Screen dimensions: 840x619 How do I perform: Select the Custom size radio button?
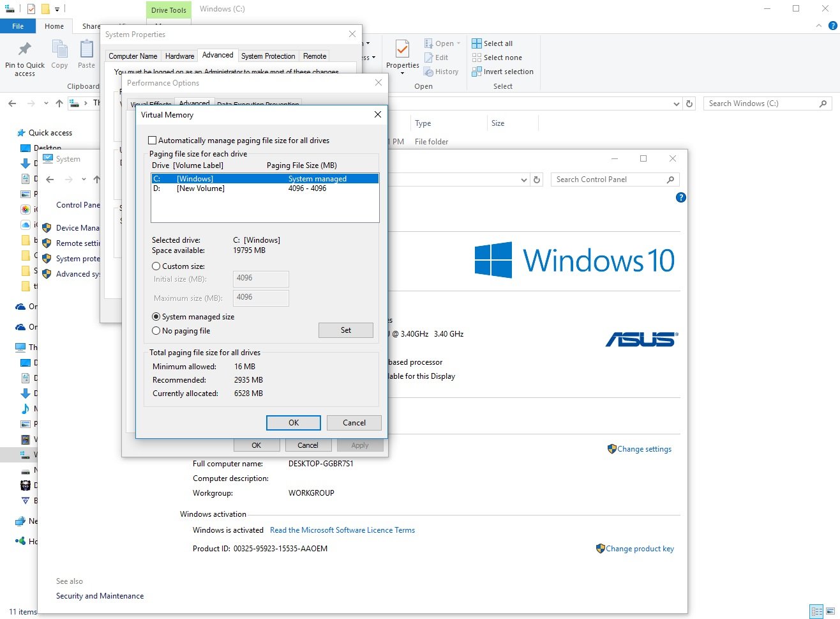[x=156, y=266]
